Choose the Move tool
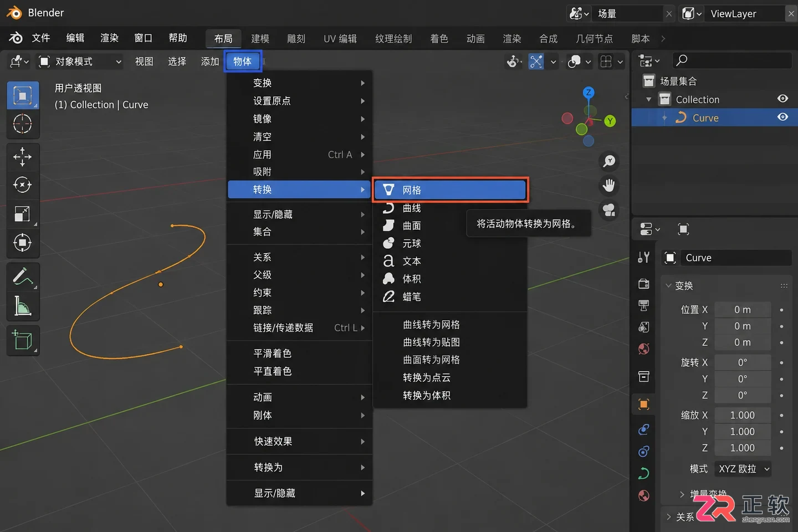 (23, 157)
